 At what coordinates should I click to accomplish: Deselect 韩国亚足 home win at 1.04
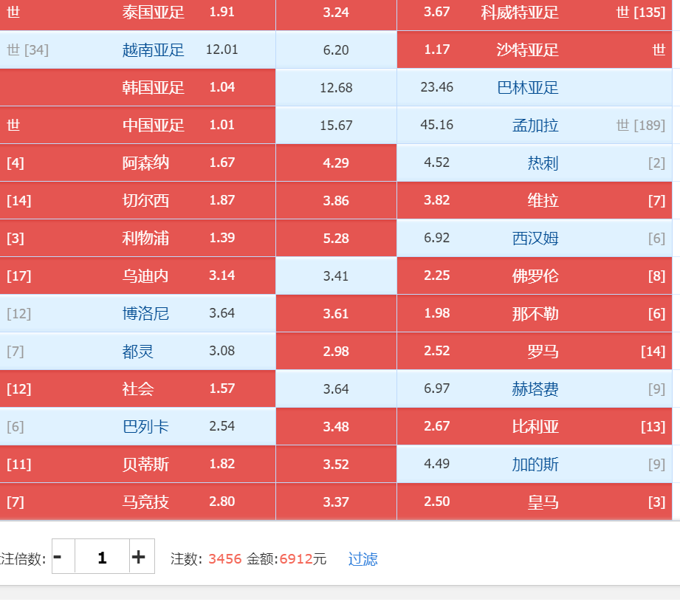pos(137,88)
